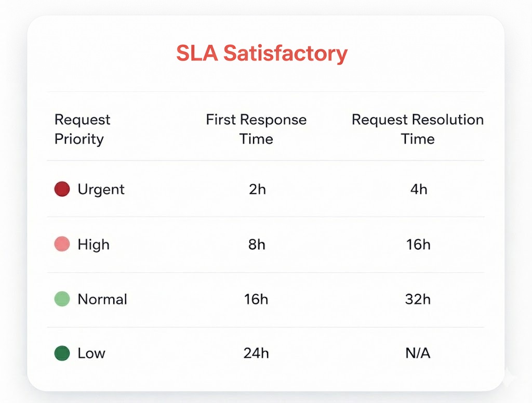Click the Request Priority column header

[x=82, y=129]
